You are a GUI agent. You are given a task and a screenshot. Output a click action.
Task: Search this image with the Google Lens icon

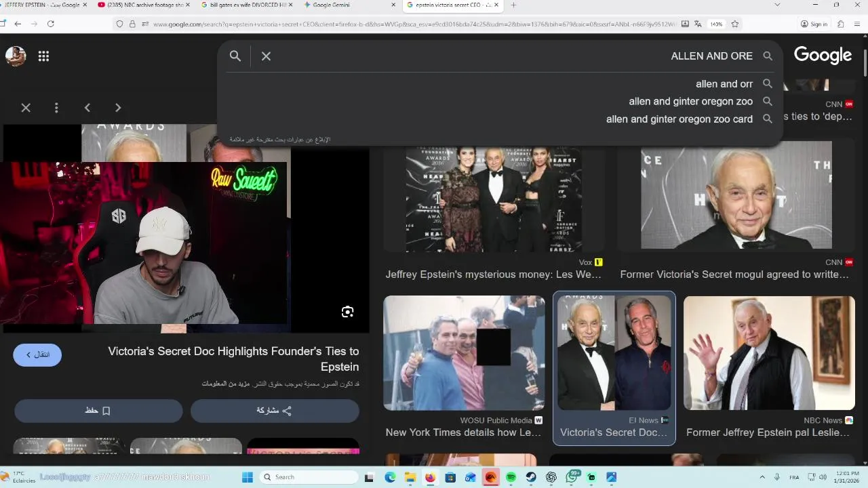(x=347, y=312)
